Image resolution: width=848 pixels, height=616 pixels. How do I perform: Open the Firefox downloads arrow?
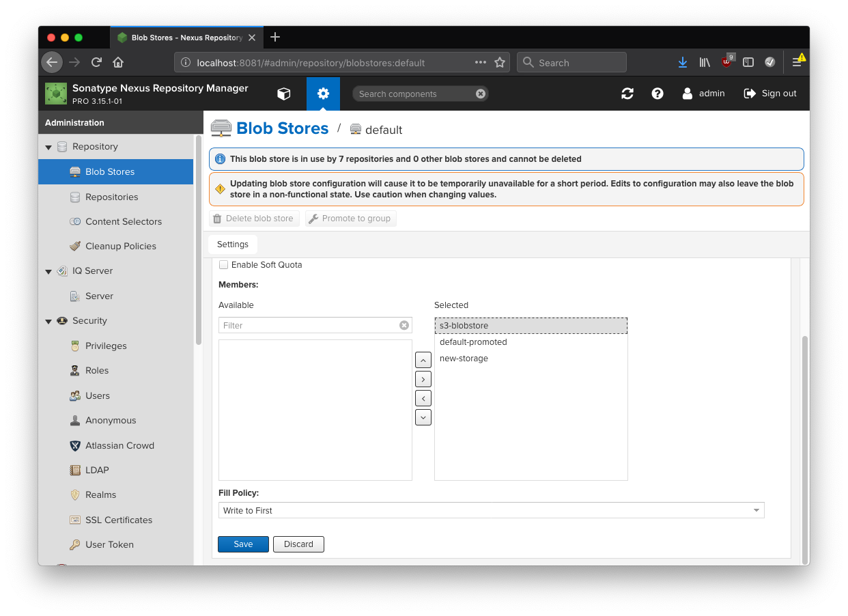point(682,62)
